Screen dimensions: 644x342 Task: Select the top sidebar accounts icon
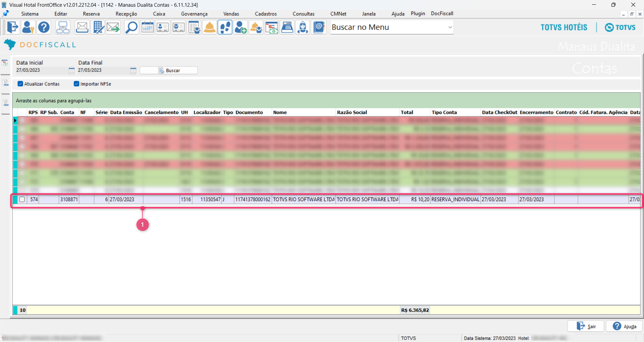click(x=5, y=63)
